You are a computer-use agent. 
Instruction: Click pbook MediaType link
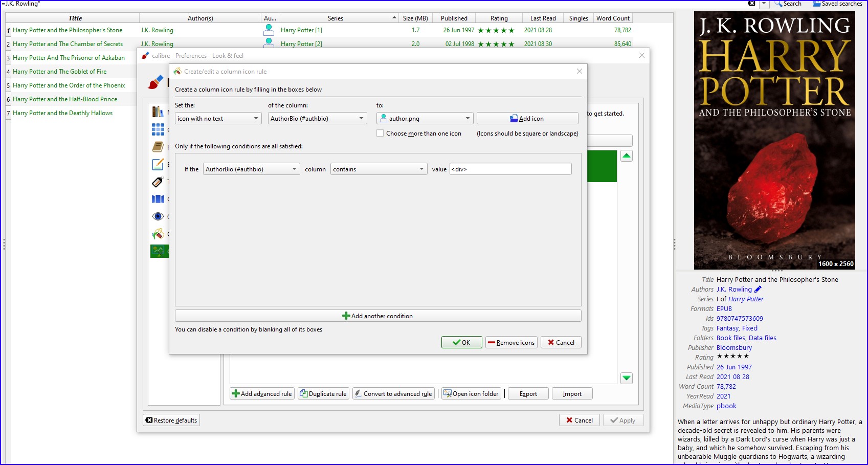click(x=726, y=406)
